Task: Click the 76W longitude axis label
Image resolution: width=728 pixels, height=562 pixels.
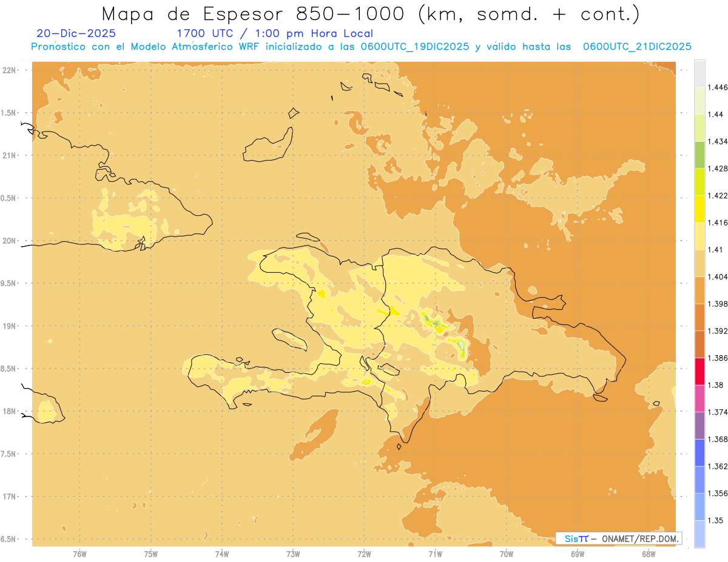Action: coord(80,554)
